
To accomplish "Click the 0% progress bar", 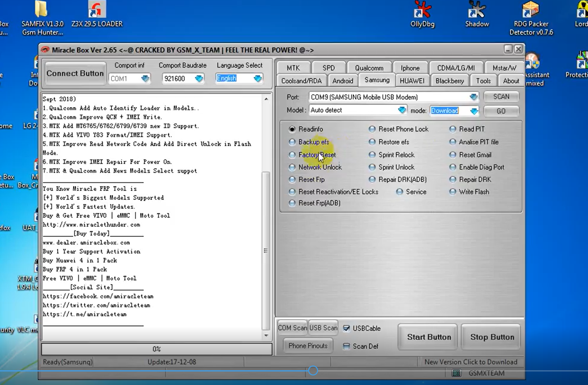I will pos(157,349).
